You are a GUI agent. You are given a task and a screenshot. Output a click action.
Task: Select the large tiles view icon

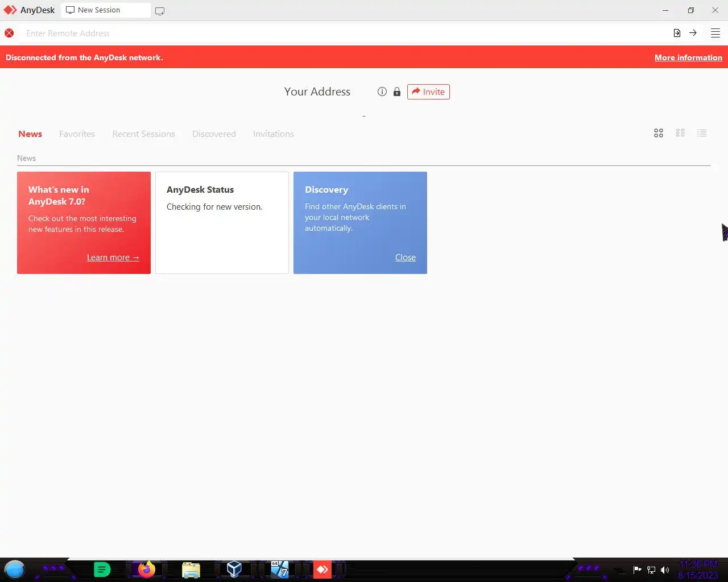point(659,133)
